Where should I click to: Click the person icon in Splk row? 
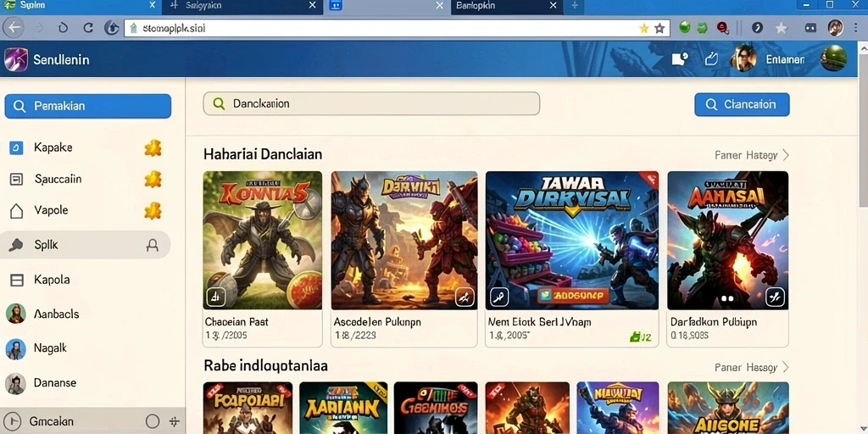151,245
